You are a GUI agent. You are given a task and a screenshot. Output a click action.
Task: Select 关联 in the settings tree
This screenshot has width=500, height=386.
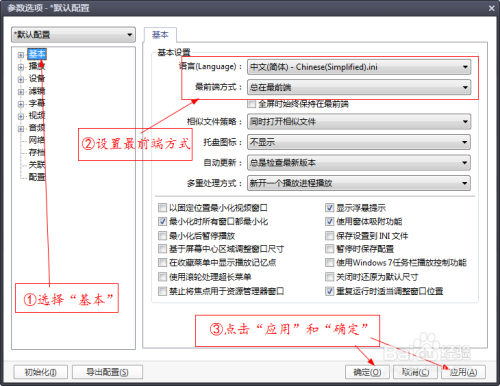[37, 165]
